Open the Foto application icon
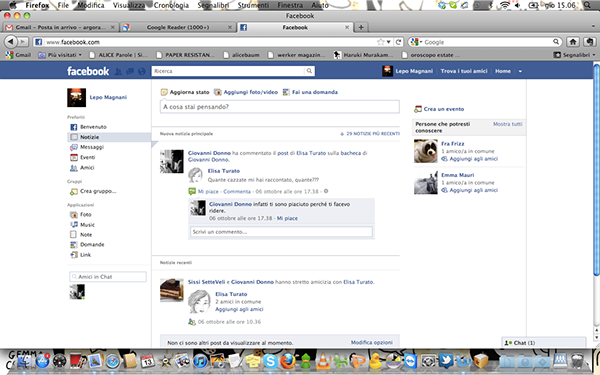This screenshot has width=600, height=375. (73, 215)
